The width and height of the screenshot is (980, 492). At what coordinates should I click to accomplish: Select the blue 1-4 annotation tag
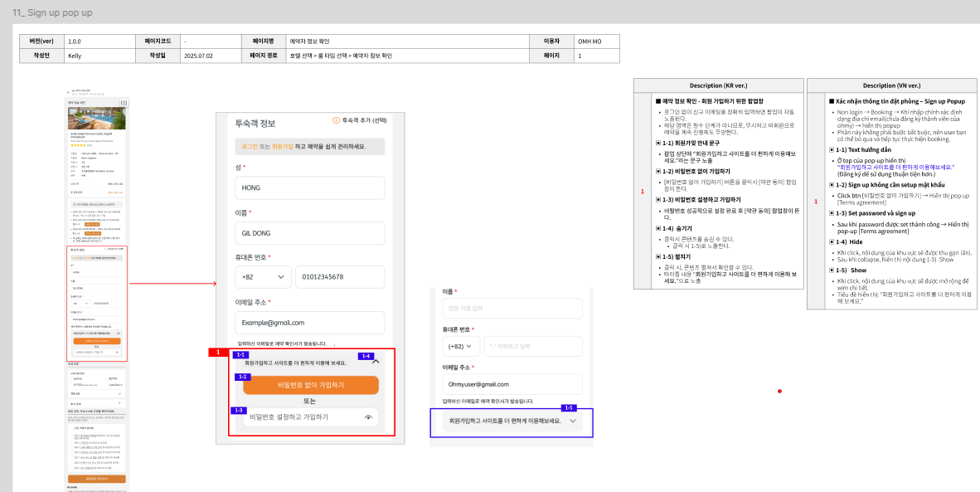tap(366, 356)
